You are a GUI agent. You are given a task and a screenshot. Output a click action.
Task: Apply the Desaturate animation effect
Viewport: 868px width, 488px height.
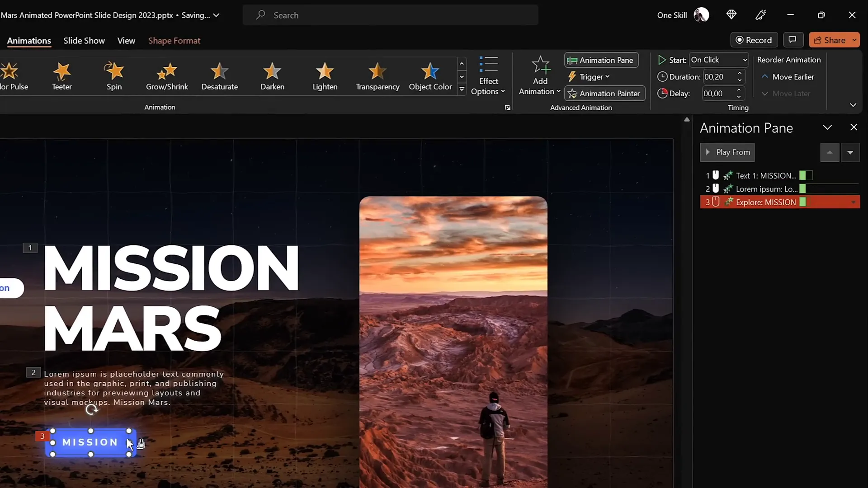[219, 76]
